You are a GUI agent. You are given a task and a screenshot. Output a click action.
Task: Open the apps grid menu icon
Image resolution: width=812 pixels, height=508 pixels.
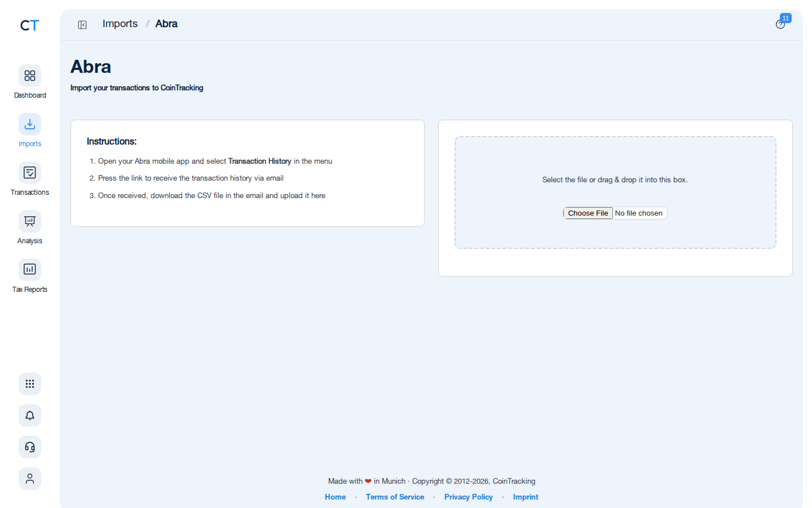pyautogui.click(x=30, y=384)
